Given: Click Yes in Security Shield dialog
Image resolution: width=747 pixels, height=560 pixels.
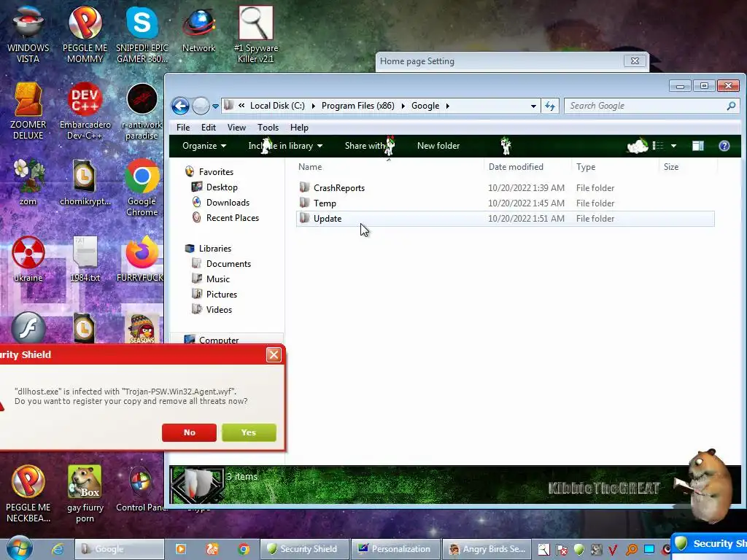Looking at the screenshot, I should (249, 432).
